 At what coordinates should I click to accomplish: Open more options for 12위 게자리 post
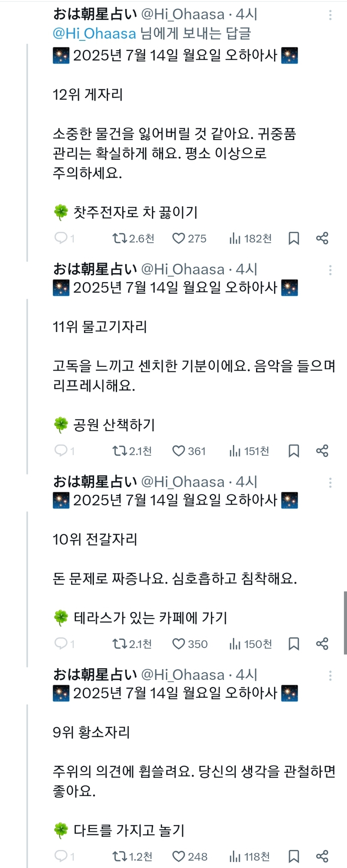tap(330, 15)
